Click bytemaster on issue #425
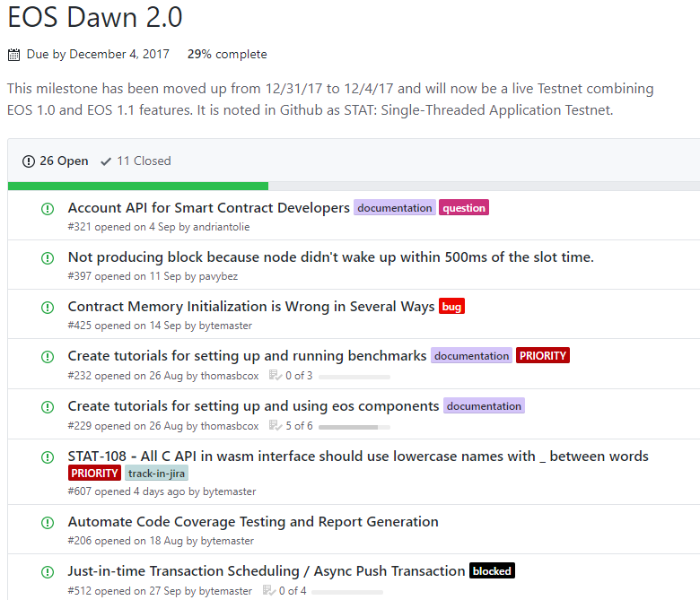This screenshot has height=600, width=700. click(x=225, y=326)
